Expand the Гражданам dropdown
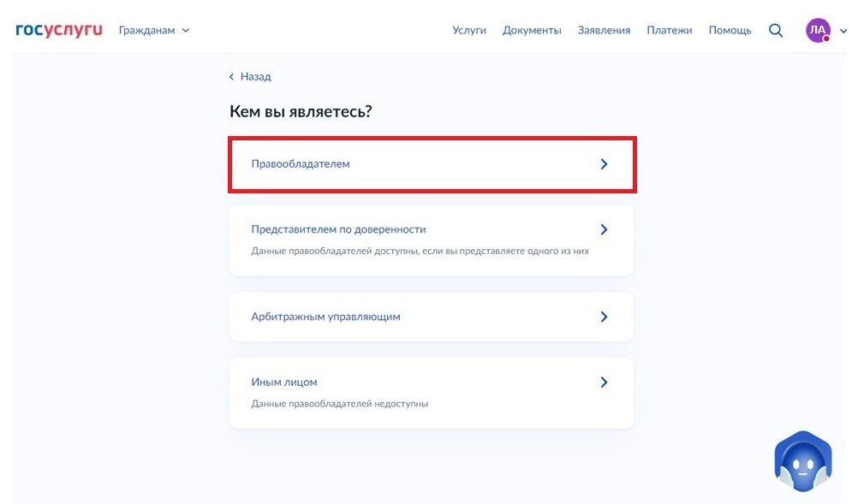 (x=154, y=29)
